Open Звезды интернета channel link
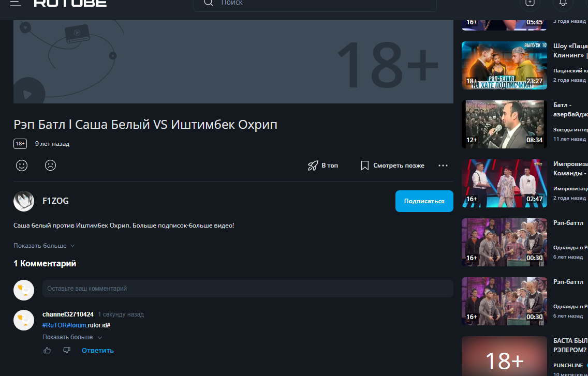Viewport: 588px width, 376px height. point(570,129)
